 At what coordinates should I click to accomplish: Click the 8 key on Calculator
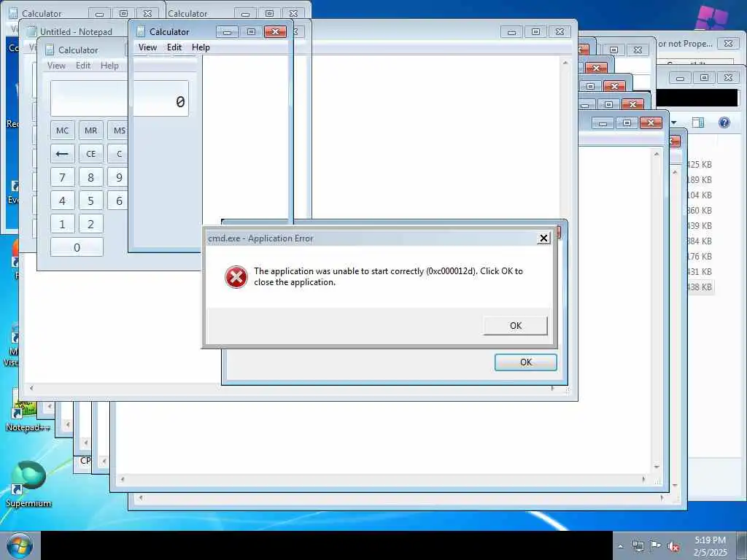point(91,178)
